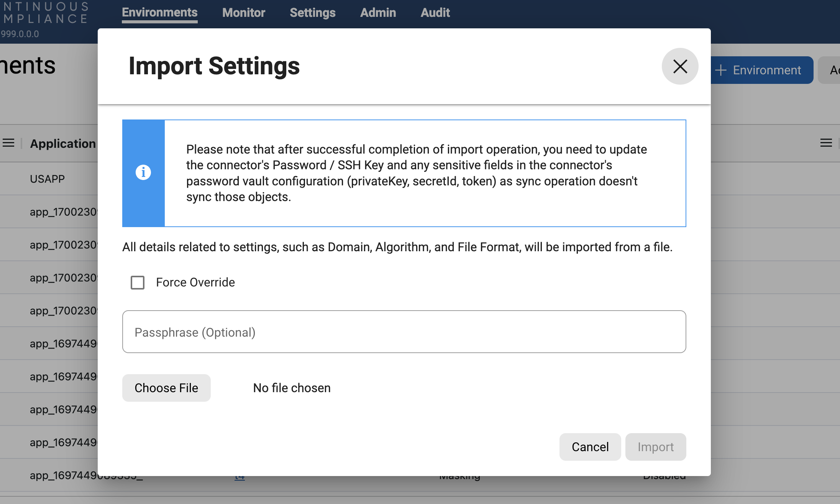Open the Audit section
Viewport: 840px width, 504px height.
[435, 12]
